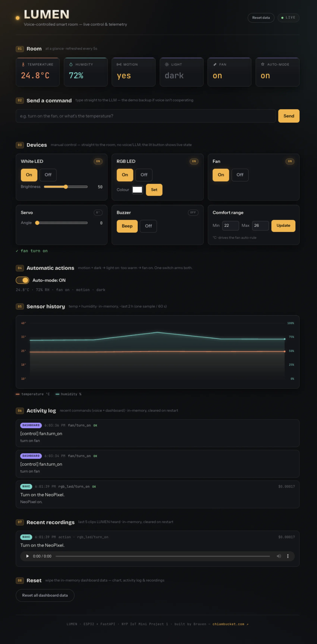Turn the White LED on
The image size is (317, 644).
click(29, 175)
